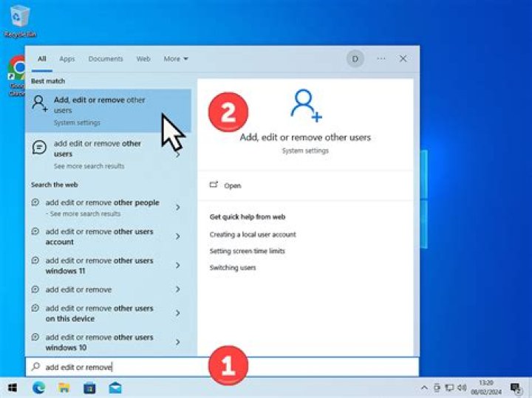Click the taskbar clock and date

pos(486,388)
